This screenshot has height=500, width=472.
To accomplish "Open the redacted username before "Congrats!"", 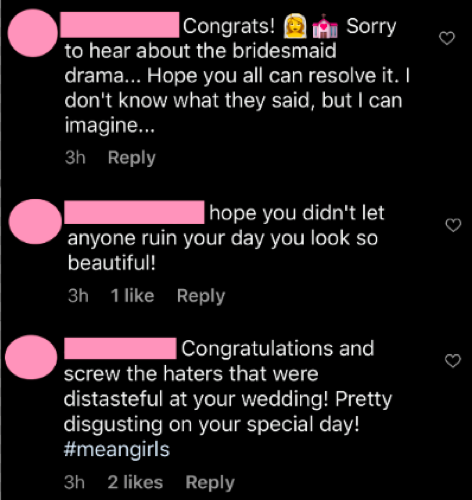I will click(x=120, y=25).
